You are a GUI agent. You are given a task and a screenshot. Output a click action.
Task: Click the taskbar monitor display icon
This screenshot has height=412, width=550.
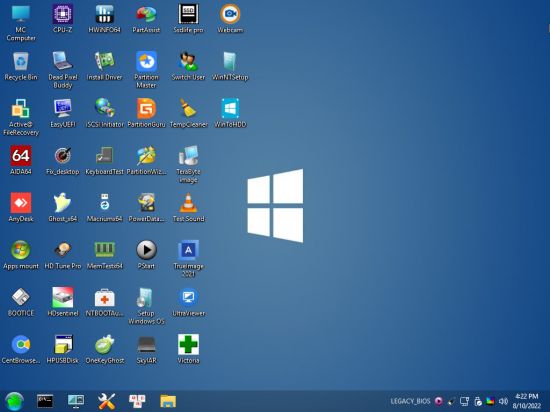pos(76,401)
